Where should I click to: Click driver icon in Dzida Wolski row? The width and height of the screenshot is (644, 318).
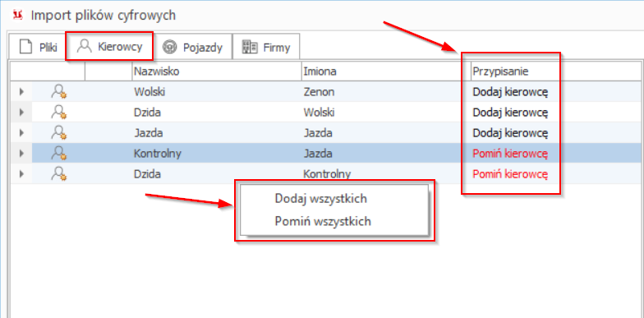coord(59,112)
